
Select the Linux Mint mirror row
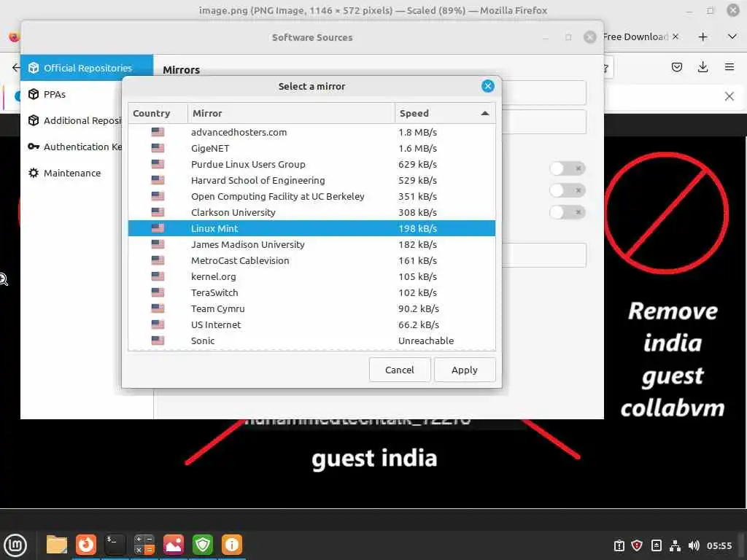click(x=311, y=228)
